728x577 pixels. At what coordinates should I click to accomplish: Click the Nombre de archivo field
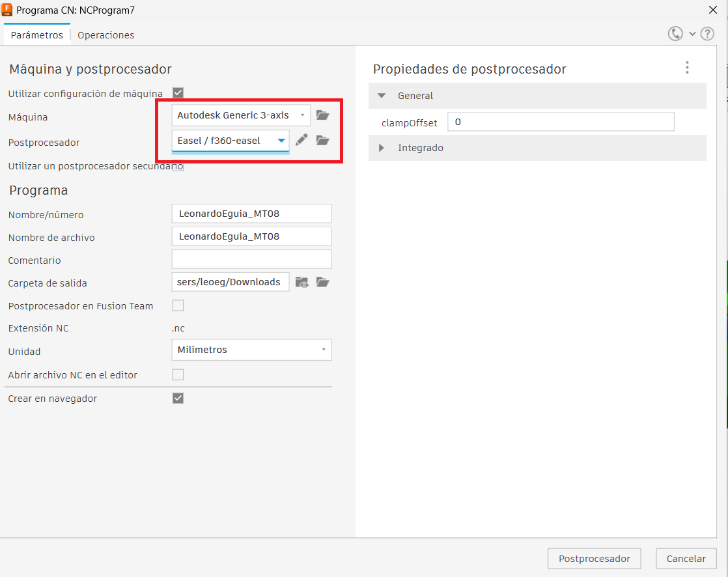coord(251,236)
